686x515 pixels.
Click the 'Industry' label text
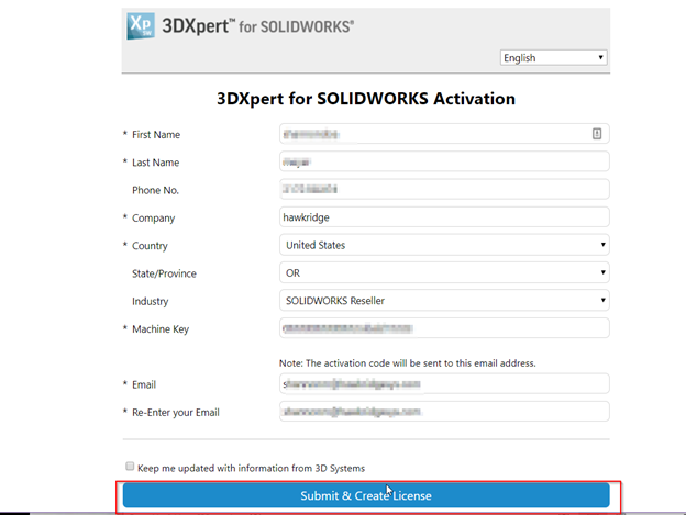150,301
